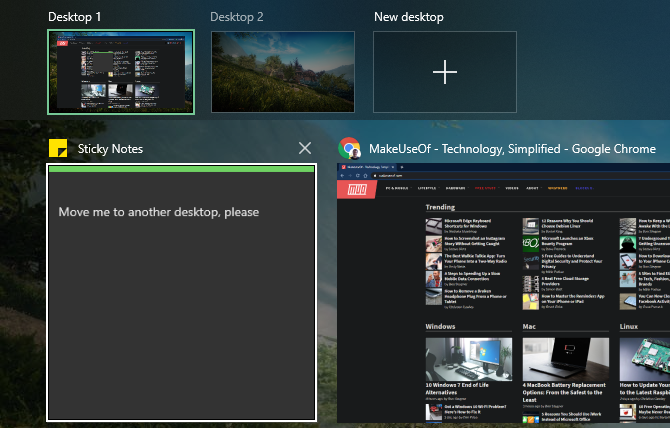Click the MakeUseOf Google Chrome window title

coord(512,149)
